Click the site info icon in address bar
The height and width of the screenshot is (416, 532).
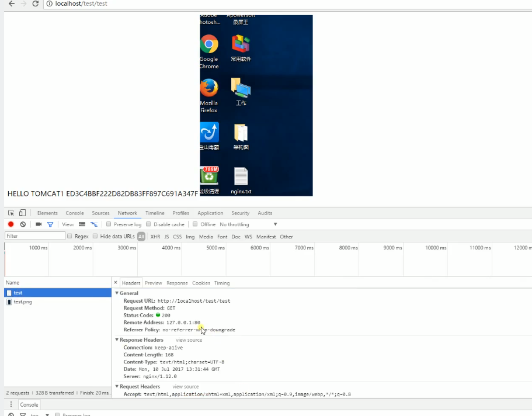pyautogui.click(x=50, y=4)
